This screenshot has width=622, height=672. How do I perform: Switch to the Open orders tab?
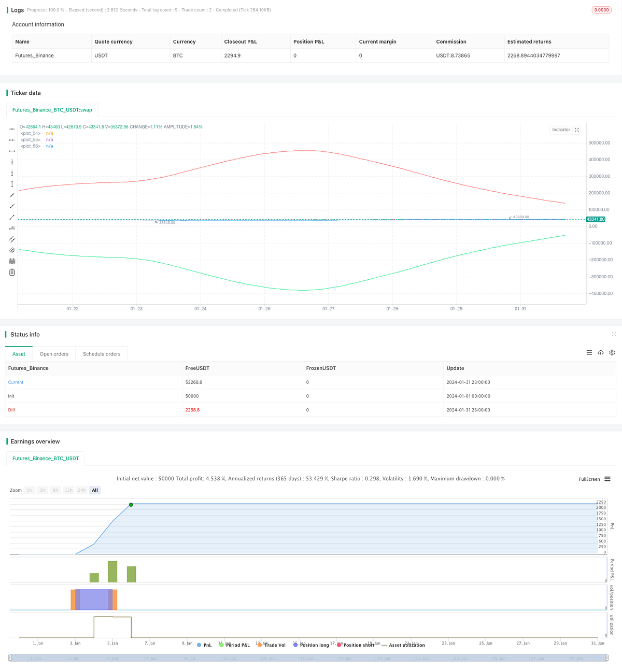point(54,353)
